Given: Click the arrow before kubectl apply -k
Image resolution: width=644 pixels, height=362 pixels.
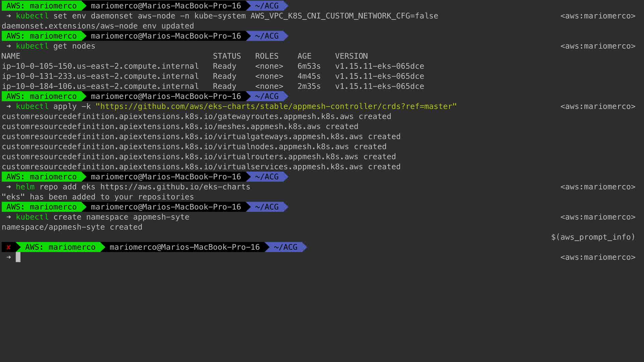Looking at the screenshot, I should click(x=9, y=106).
